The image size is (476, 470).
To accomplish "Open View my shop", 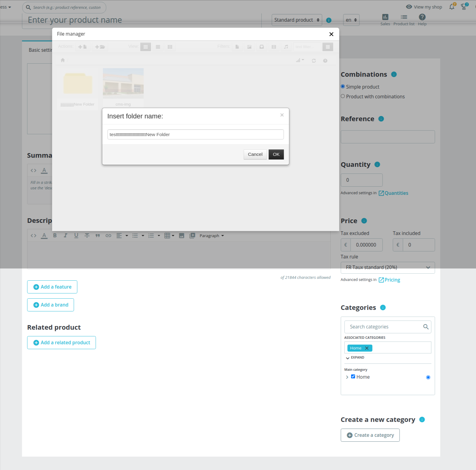I will 424,7.
